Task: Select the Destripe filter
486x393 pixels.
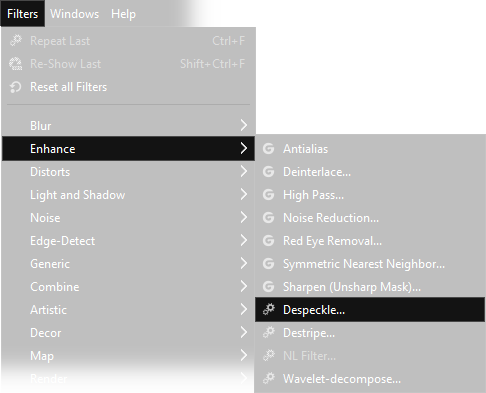Action: tap(370, 333)
